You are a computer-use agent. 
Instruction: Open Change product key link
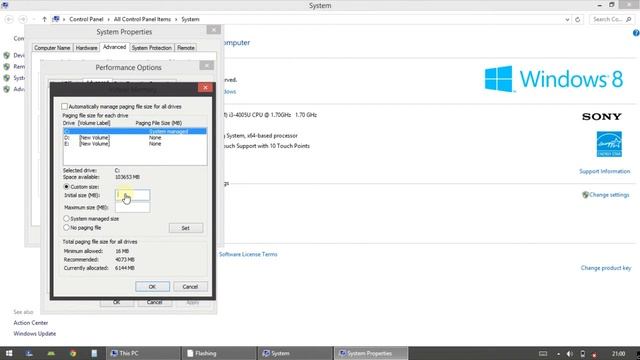pos(606,268)
